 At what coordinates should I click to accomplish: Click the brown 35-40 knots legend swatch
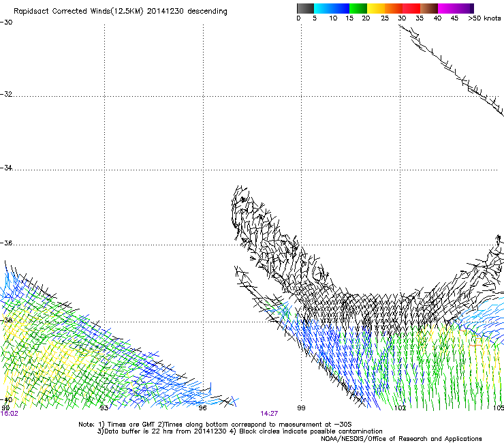click(x=429, y=8)
